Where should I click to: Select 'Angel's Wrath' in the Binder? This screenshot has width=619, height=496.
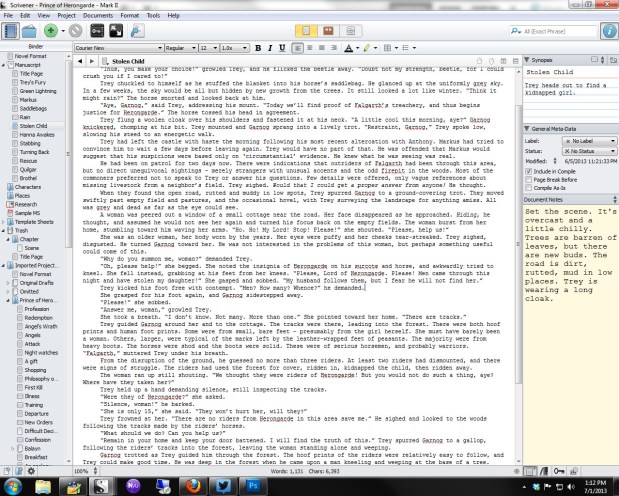click(x=41, y=326)
